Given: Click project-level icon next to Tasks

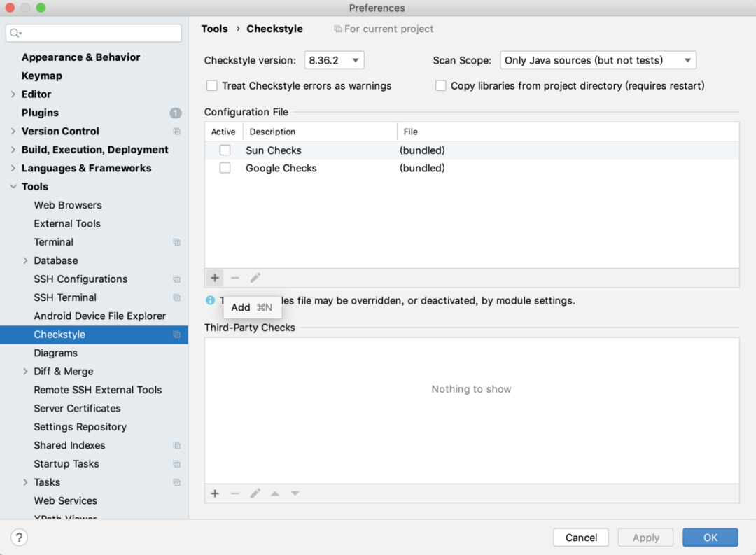Looking at the screenshot, I should pyautogui.click(x=177, y=482).
